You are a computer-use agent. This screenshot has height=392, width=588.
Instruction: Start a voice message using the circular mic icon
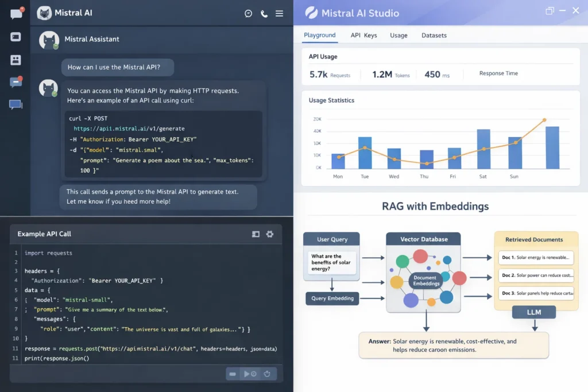(248, 13)
